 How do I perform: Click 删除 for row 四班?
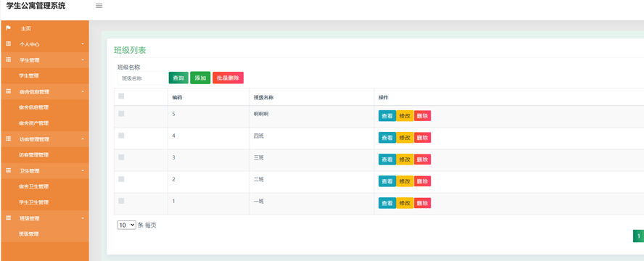[x=422, y=138]
